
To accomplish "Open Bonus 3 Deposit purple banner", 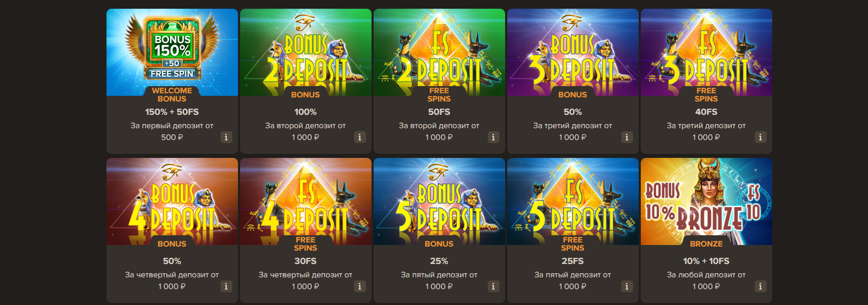I will click(573, 52).
